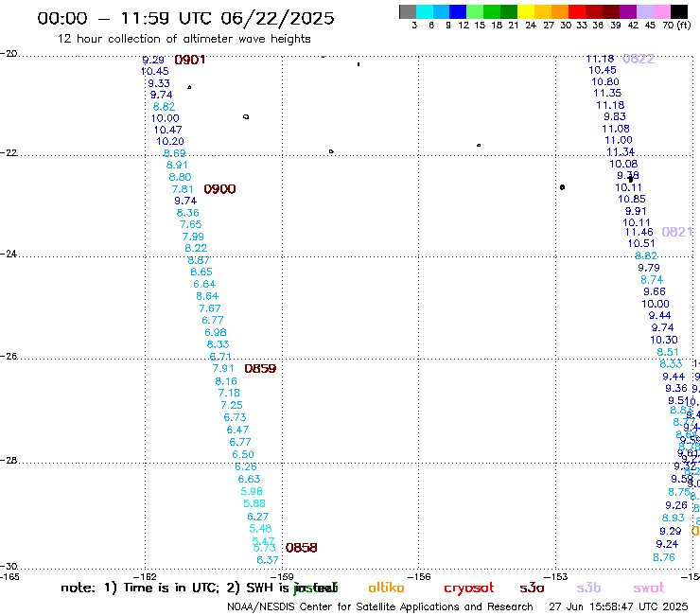
Task: Click the yellow 24 ft legend swatch
Action: 526,11
